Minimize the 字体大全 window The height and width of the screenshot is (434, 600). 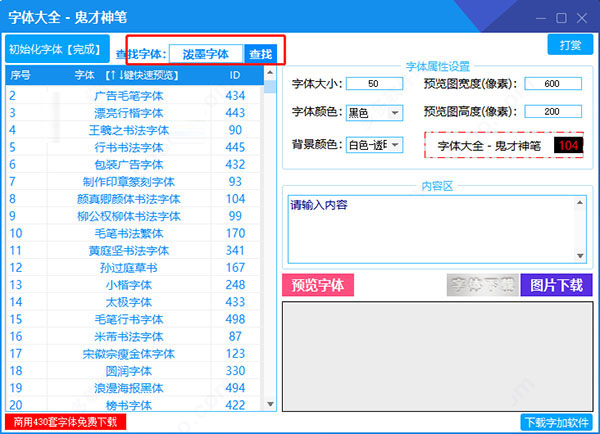coord(541,18)
